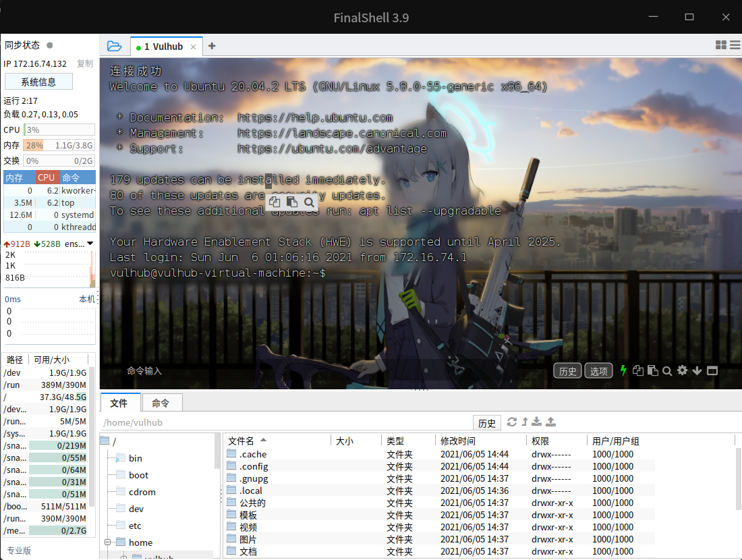The height and width of the screenshot is (560, 742).
Task: Select cdrom folder in tree
Action: 142,492
